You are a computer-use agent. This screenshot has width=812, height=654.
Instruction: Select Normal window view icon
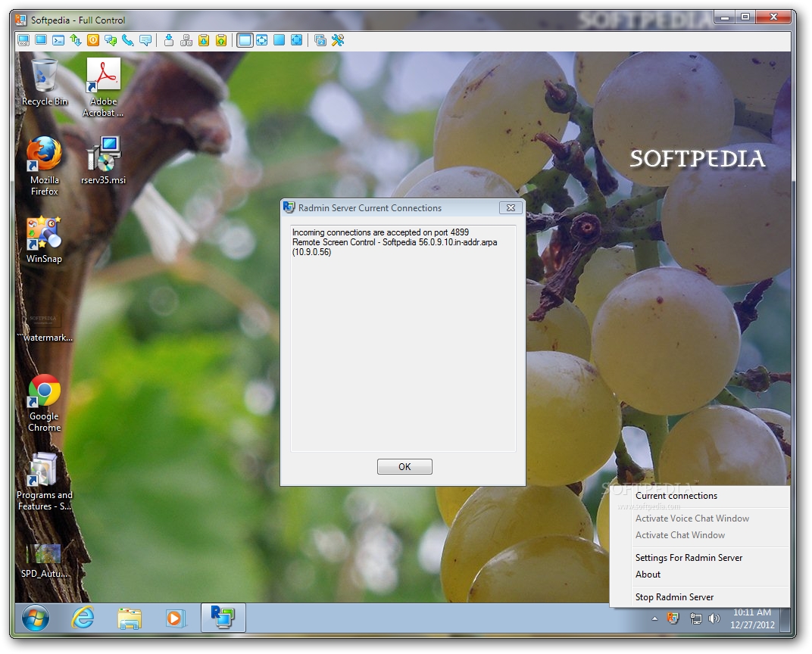pos(245,40)
